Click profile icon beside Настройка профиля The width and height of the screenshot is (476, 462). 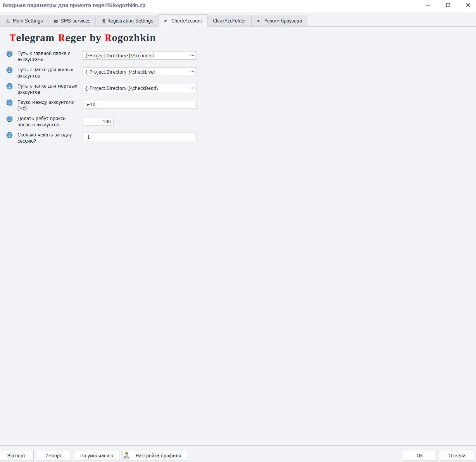coord(127,455)
